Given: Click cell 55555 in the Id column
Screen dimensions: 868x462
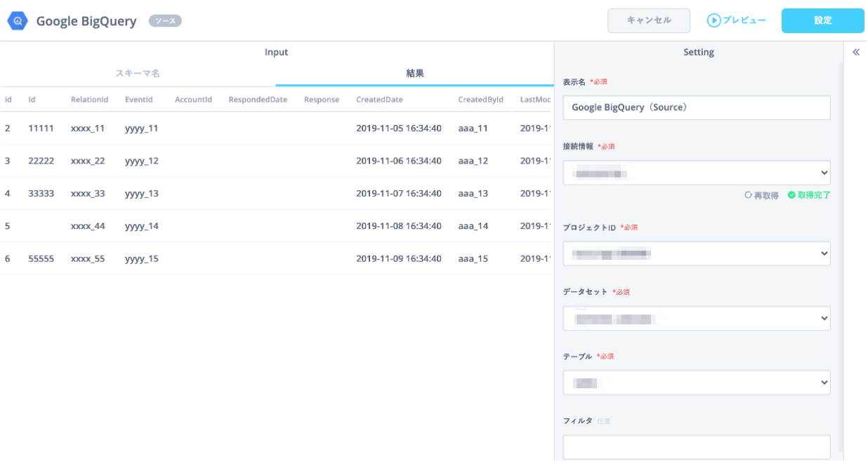Looking at the screenshot, I should click(x=41, y=258).
